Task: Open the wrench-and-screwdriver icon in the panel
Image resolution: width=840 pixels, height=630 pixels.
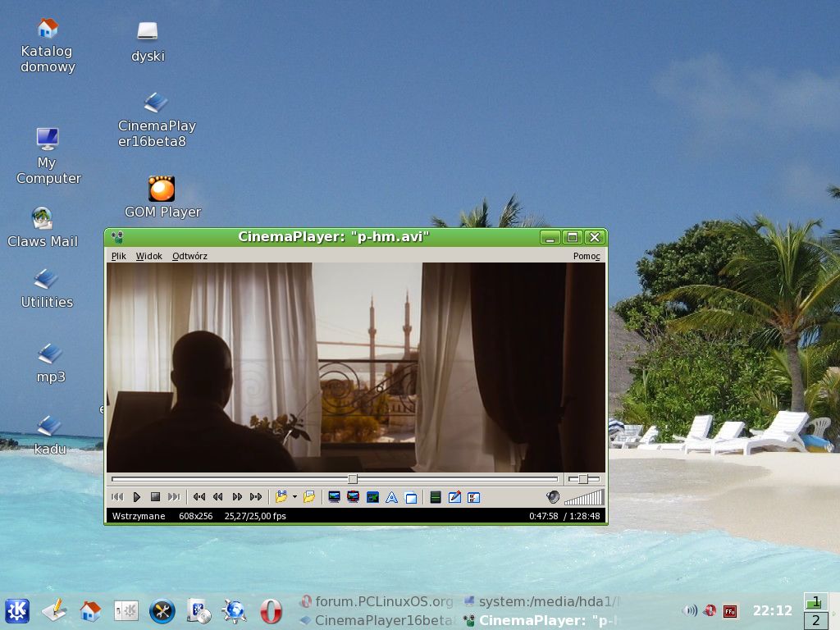Action: point(162,610)
